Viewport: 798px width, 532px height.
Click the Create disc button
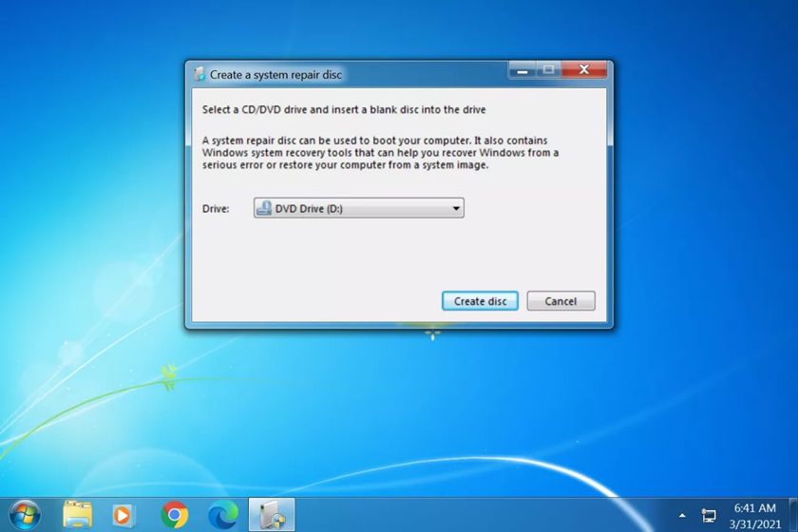coord(480,301)
